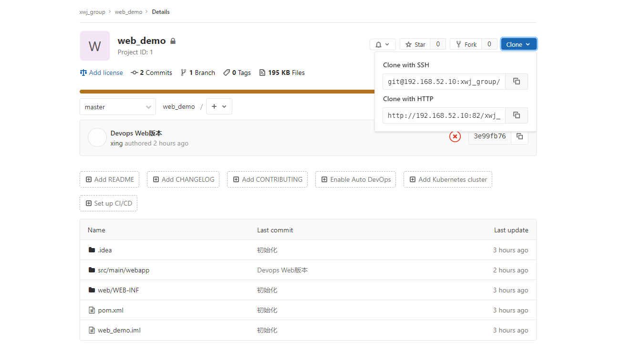Viewport: 633px width, 364px height.
Task: Open pom.xml file
Action: pos(111,310)
